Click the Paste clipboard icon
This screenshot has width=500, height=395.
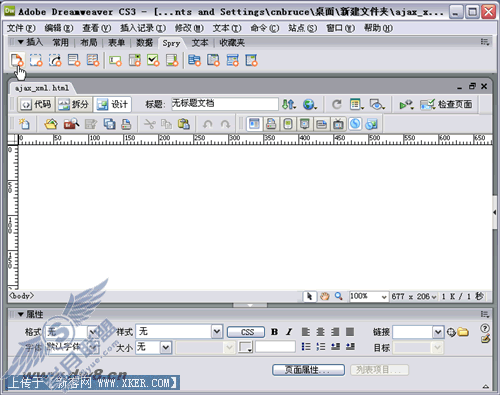point(184,124)
